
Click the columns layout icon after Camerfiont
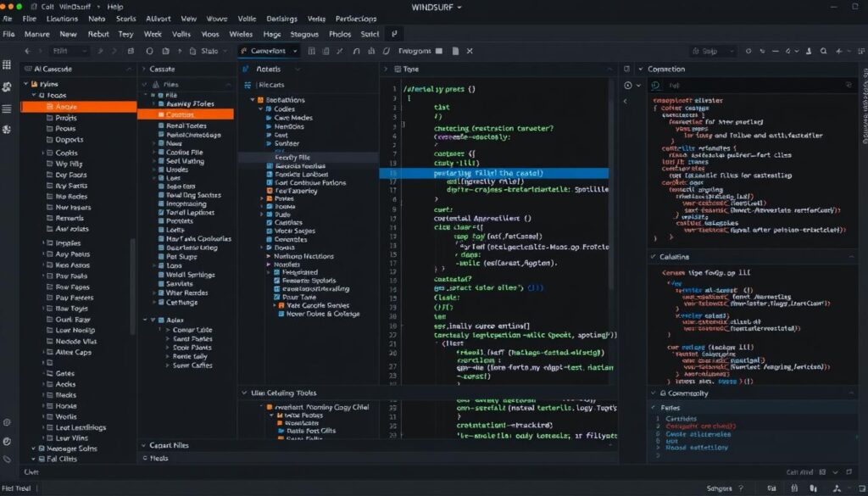[x=311, y=51]
